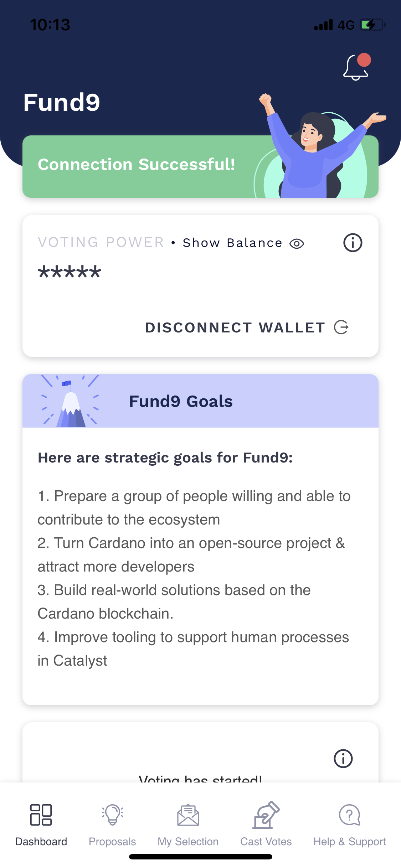
Task: Tap the Fund9 Goals header
Action: (x=181, y=401)
